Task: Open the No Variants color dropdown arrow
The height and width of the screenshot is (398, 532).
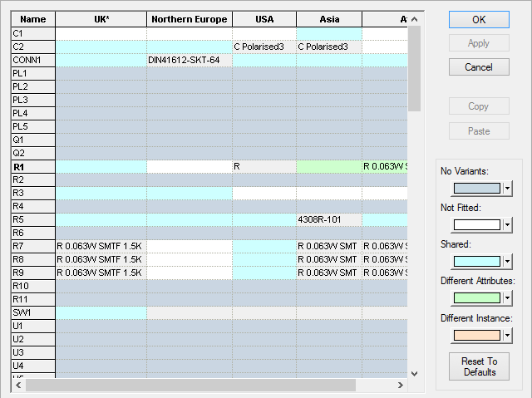Action: 507,189
